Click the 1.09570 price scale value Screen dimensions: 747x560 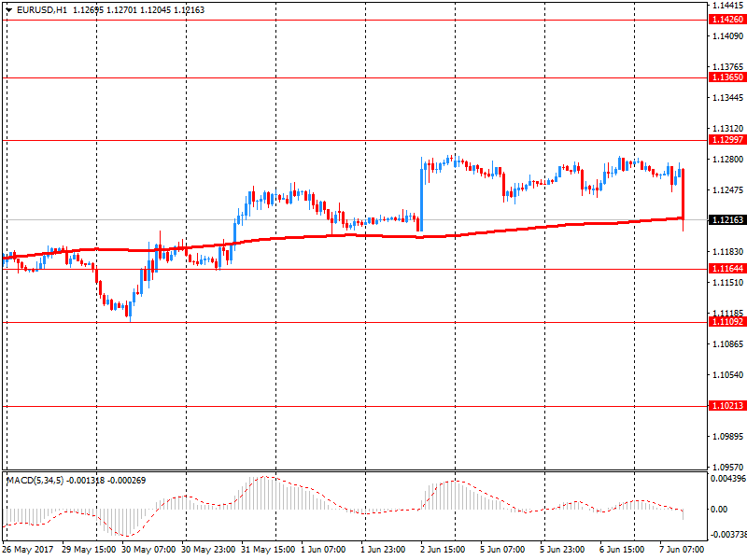[727, 468]
